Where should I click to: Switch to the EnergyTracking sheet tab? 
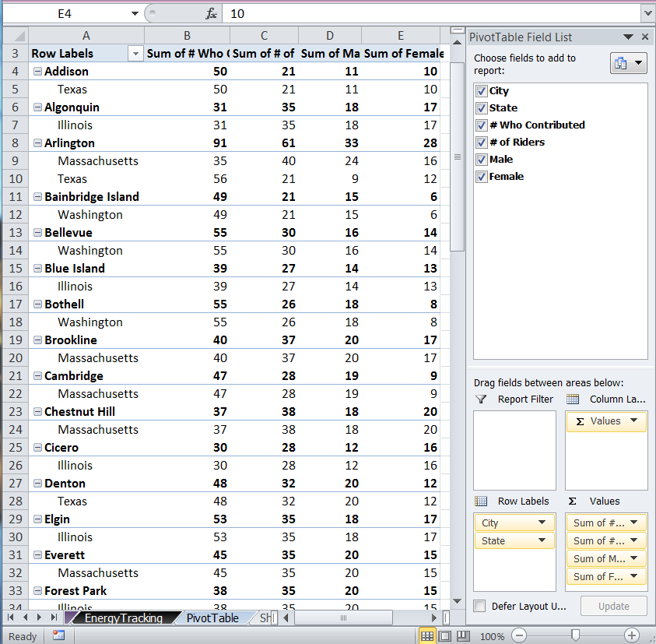pos(123,618)
